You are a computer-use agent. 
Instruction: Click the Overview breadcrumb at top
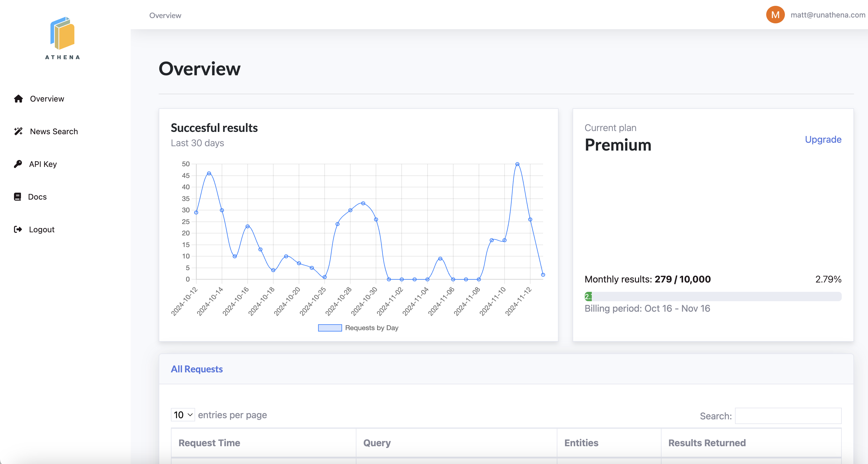pos(165,15)
